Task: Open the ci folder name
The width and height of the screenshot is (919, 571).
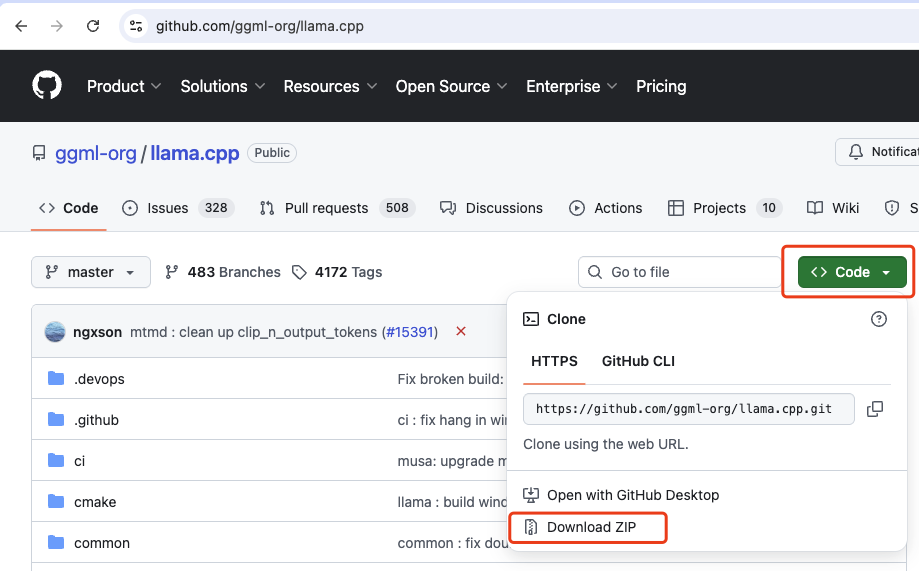Action: click(79, 461)
